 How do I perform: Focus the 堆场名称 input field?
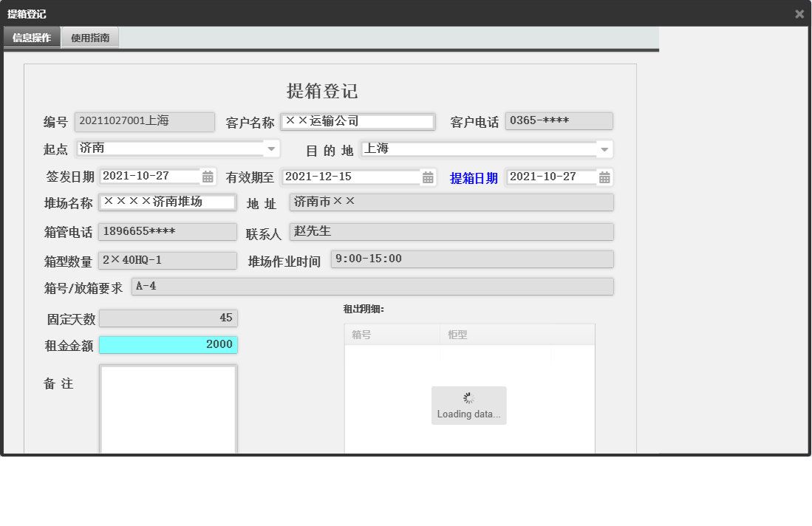[168, 202]
